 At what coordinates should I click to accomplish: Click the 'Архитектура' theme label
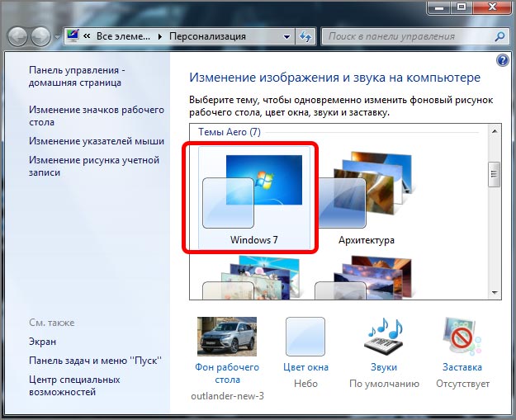pos(367,240)
